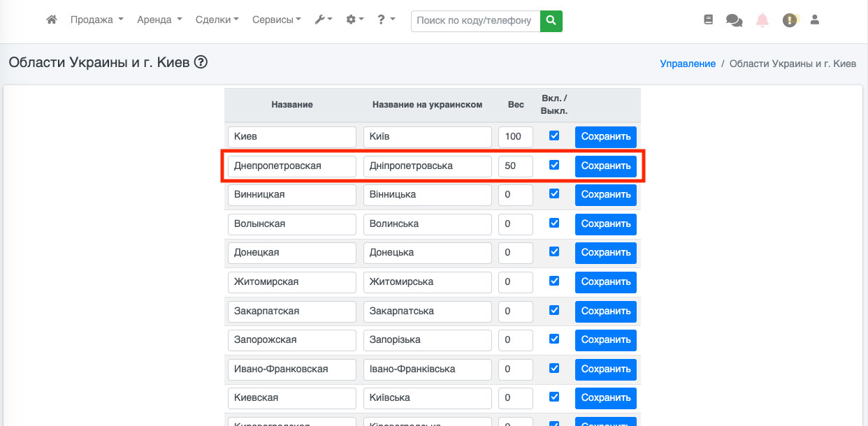Open the Продажа menu
Image resolution: width=868 pixels, height=426 pixels.
click(96, 20)
